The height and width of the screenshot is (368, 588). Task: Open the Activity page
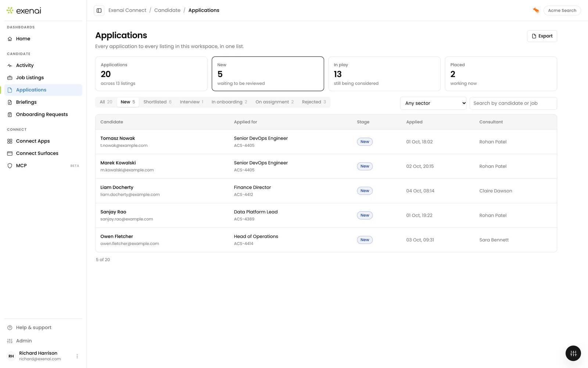pos(43,65)
